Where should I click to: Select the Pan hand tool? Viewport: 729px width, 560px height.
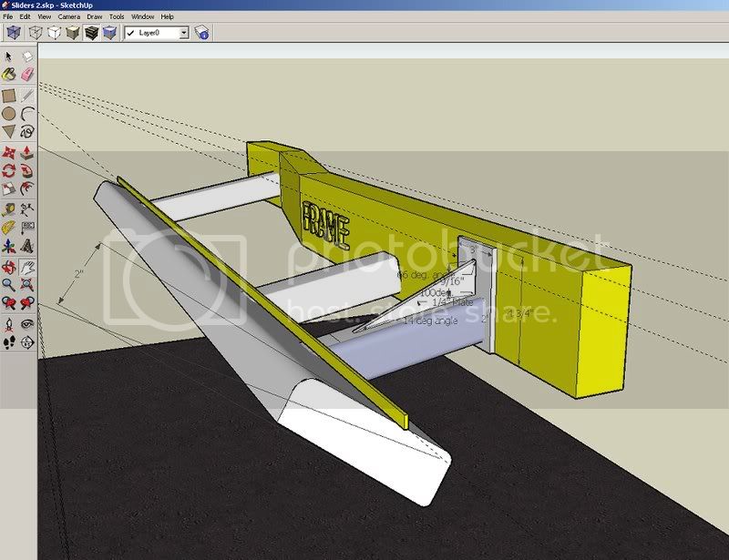(27, 267)
